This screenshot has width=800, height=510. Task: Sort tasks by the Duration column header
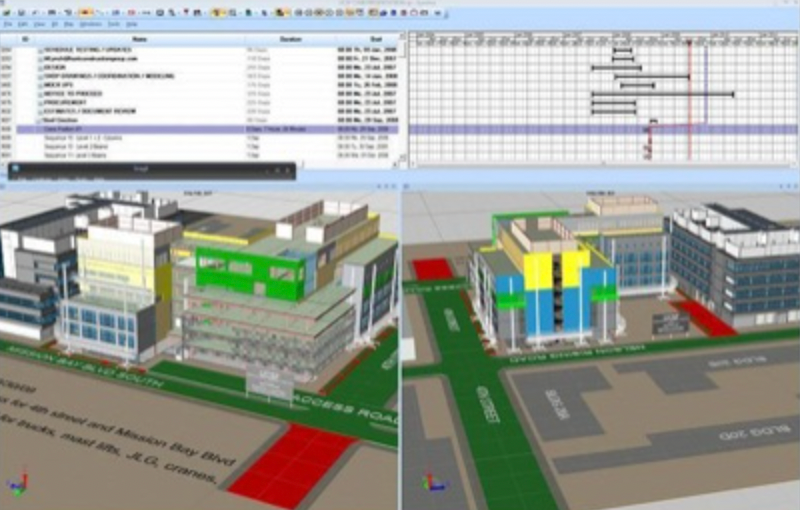pyautogui.click(x=290, y=39)
